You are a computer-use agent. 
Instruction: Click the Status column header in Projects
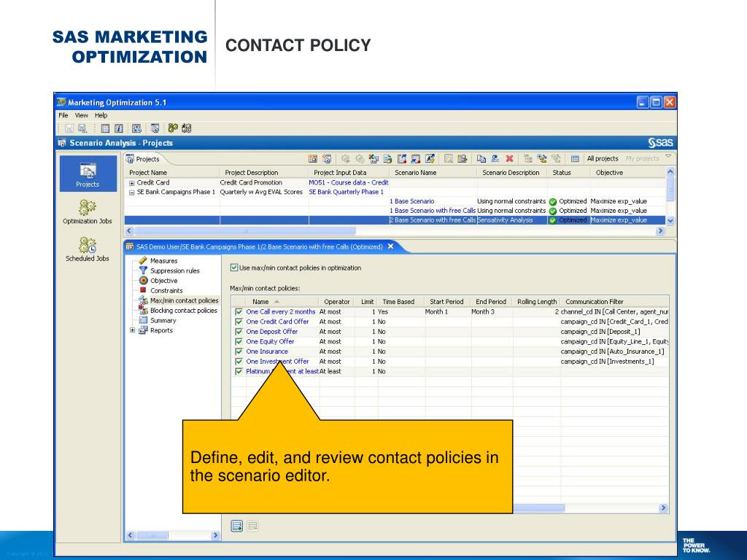[x=562, y=173]
